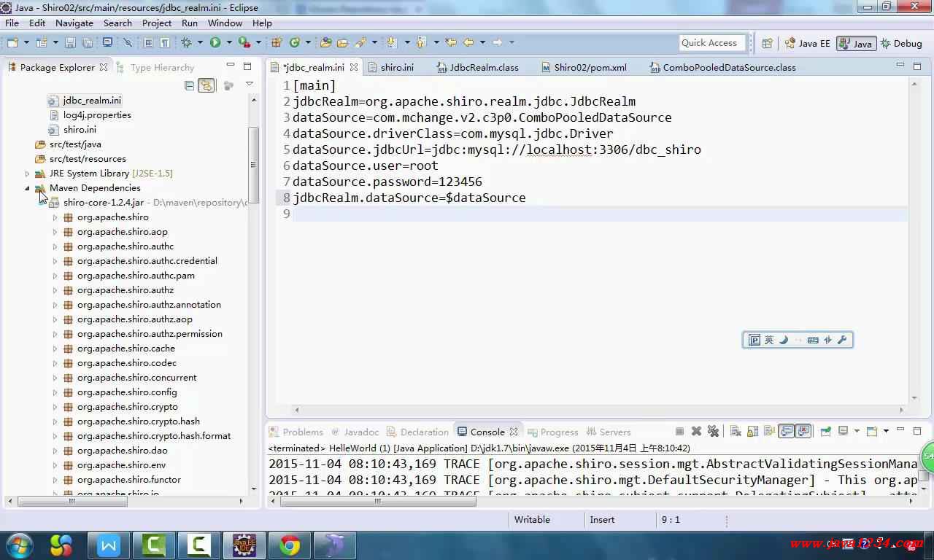Click the New wizard toolbar icon
Viewport: 934px width, 560px height.
(12, 42)
